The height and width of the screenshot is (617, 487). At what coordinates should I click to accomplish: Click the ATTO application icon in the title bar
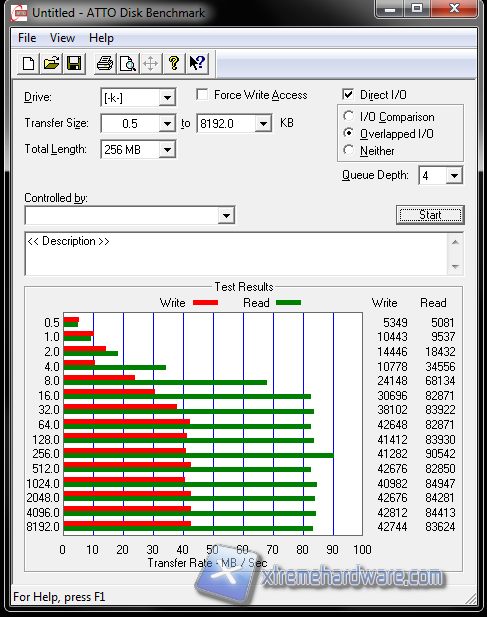(x=19, y=13)
